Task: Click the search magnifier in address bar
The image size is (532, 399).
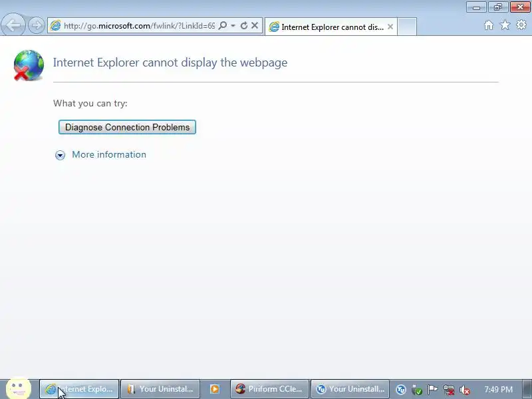Action: coord(223,25)
